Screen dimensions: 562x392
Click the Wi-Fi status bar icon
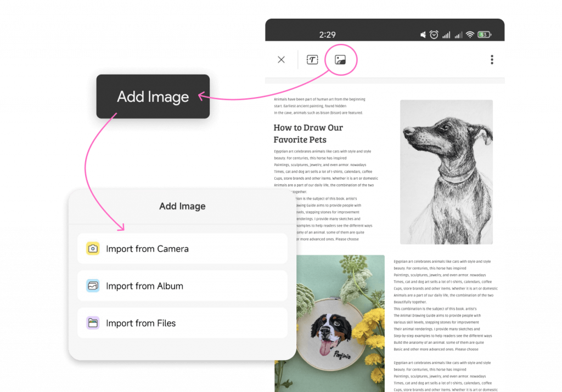pos(470,34)
